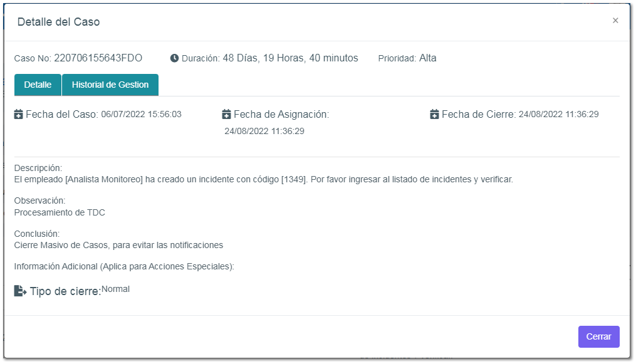This screenshot has height=364, width=636.
Task: Select the case date 06/07/2022 15:56:03
Action: (141, 115)
